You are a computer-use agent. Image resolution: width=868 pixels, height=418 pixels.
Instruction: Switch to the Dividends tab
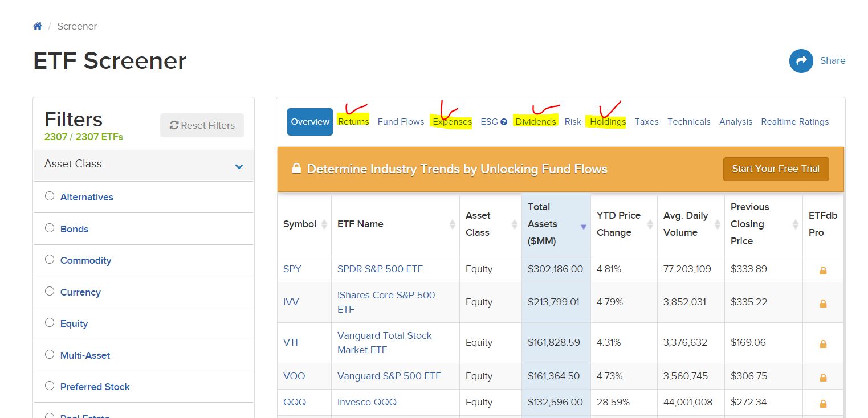(536, 122)
